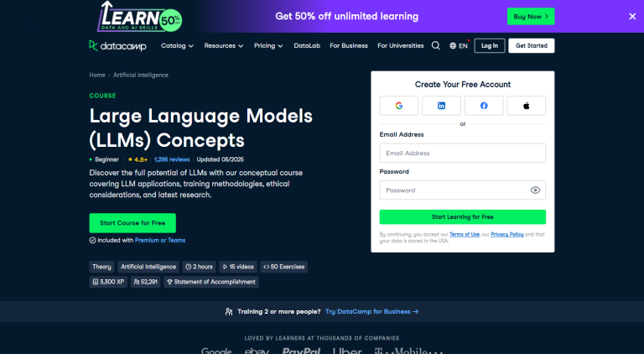The height and width of the screenshot is (354, 644).
Task: Sign up with Apple icon
Action: coord(526,106)
